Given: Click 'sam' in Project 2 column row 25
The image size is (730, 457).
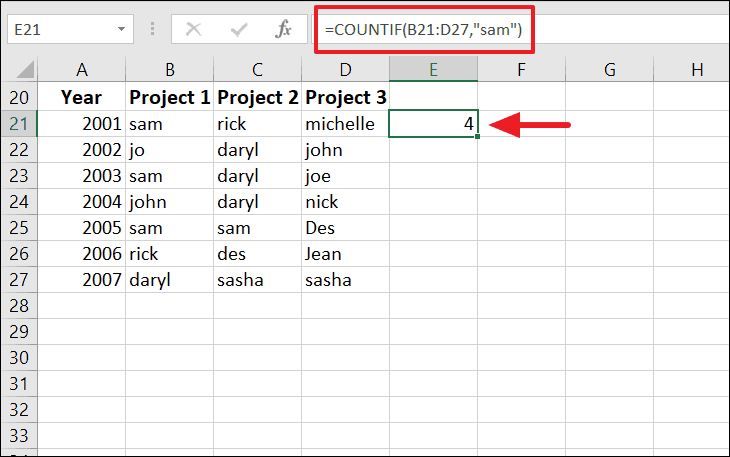Looking at the screenshot, I should pyautogui.click(x=257, y=228).
